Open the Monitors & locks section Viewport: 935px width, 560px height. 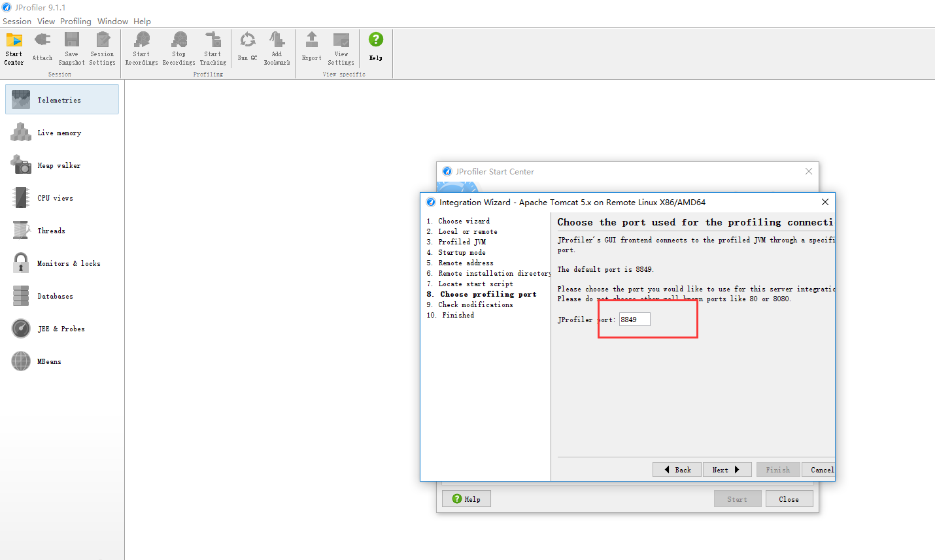click(62, 263)
